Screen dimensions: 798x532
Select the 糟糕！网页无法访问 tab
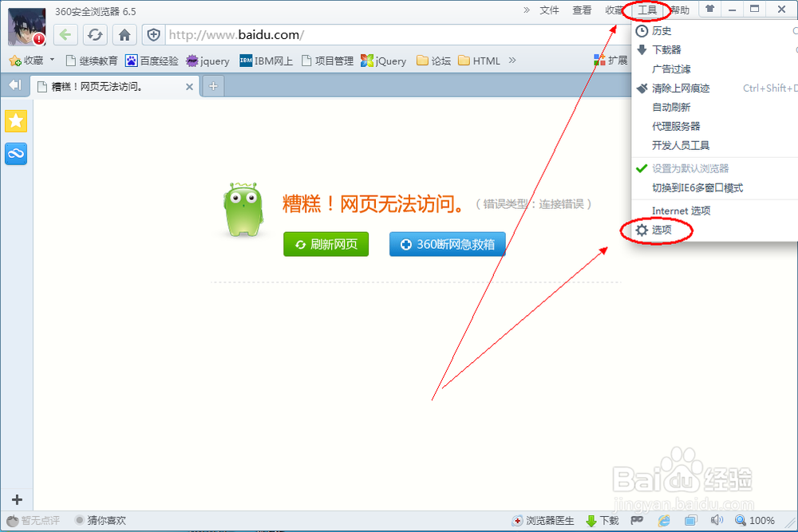[x=114, y=86]
